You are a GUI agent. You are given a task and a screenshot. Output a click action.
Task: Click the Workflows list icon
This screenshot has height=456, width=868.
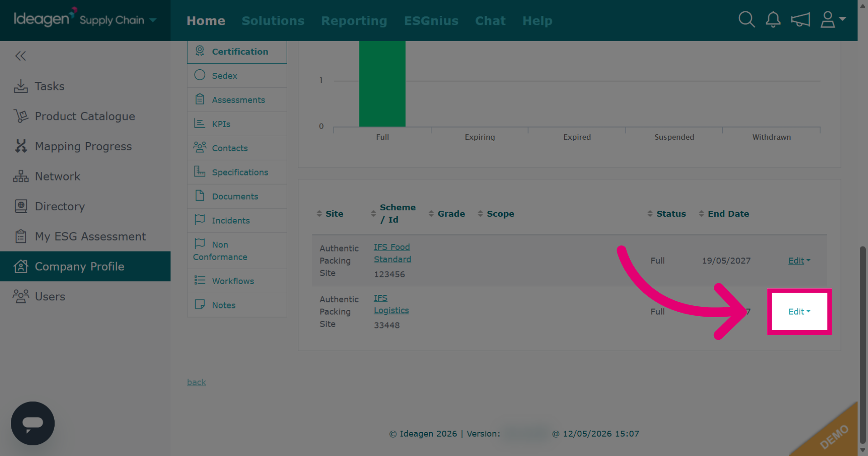tap(200, 280)
